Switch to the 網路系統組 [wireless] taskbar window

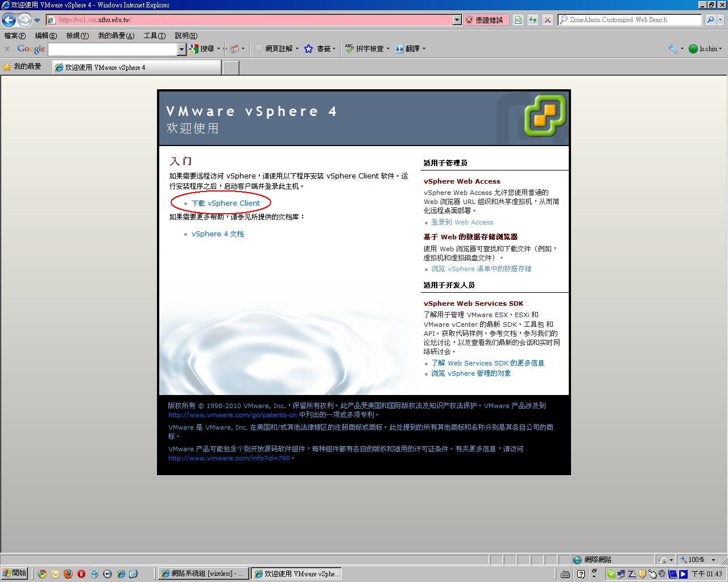(x=202, y=574)
